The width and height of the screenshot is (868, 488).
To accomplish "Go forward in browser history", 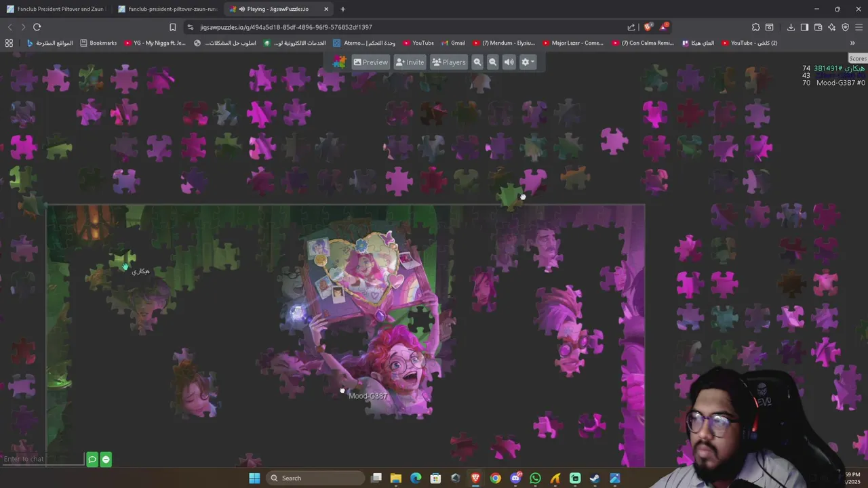I will [23, 27].
